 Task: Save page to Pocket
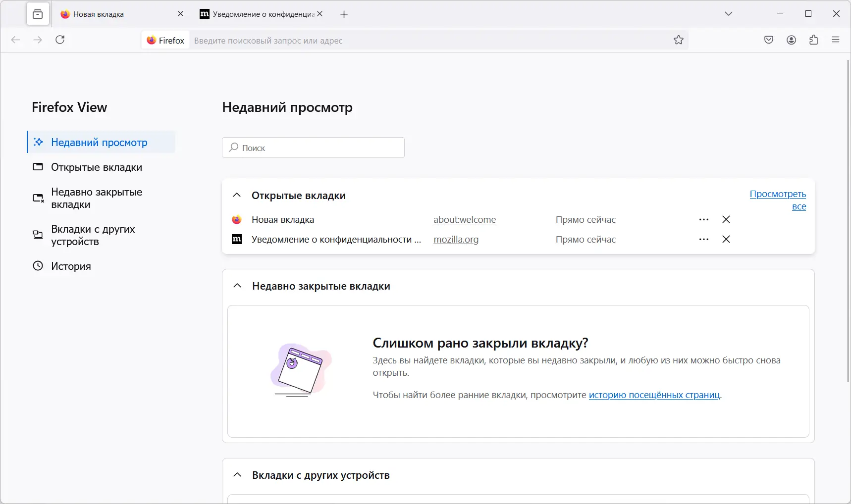pyautogui.click(x=769, y=40)
